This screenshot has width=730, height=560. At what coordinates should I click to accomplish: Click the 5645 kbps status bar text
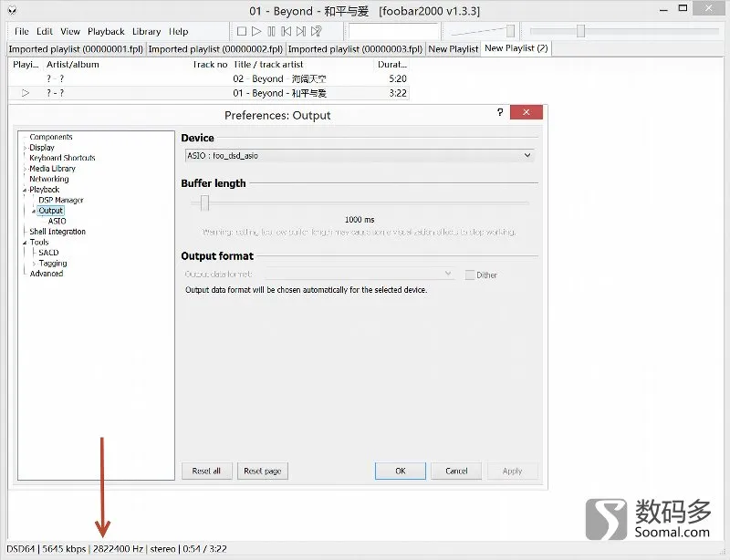point(64,549)
